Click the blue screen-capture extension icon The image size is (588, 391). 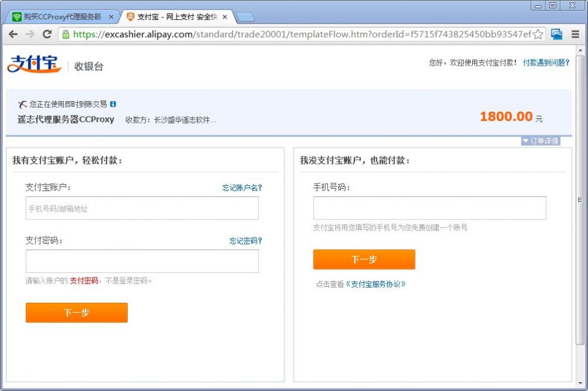[556, 34]
